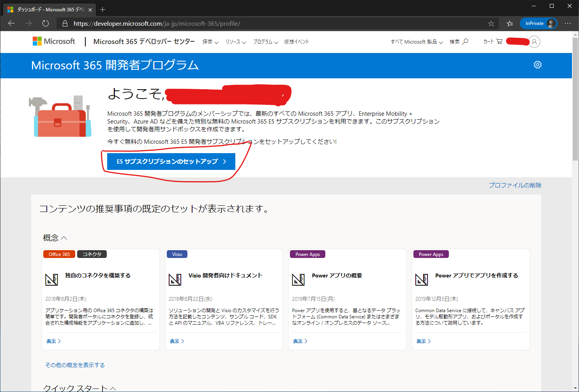
Task: Click the プロファイルの削除 link
Action: pos(515,185)
